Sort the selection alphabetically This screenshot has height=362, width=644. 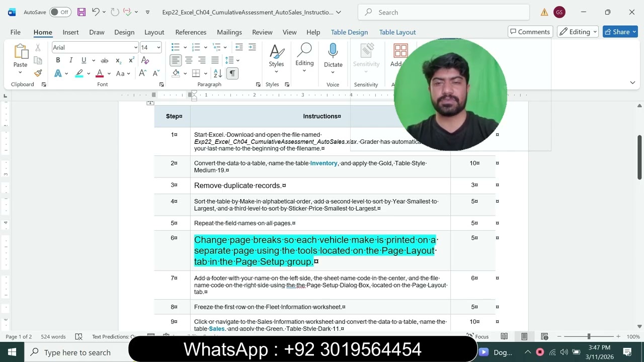click(218, 73)
